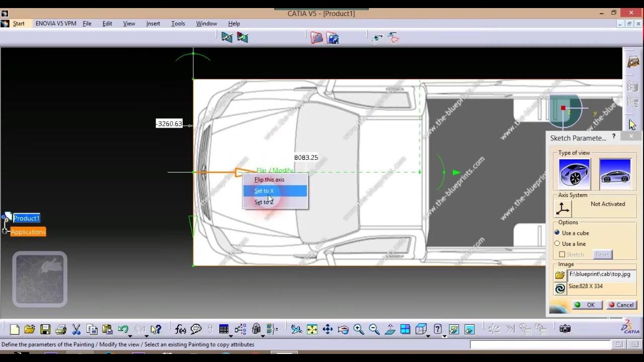Screen dimensions: 644x362
Task: Select the Use a cube option
Action: tap(557, 233)
